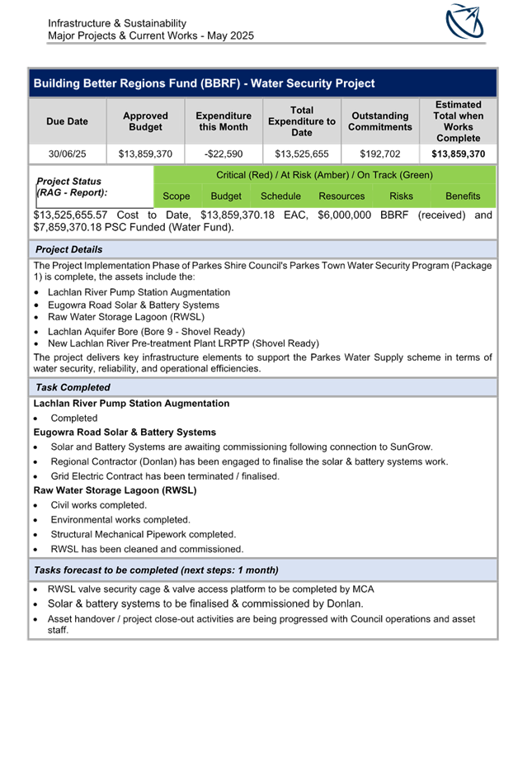Select the 'Lachlan Aquifer Bore (Bore 9 - Shovel Ready)' bullet

(x=146, y=331)
